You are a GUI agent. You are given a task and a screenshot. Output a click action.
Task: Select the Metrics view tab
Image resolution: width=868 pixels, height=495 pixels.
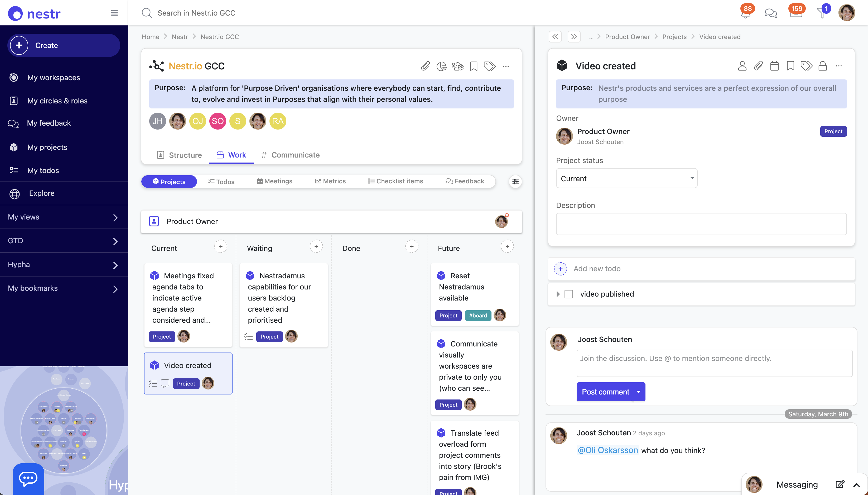click(x=330, y=181)
